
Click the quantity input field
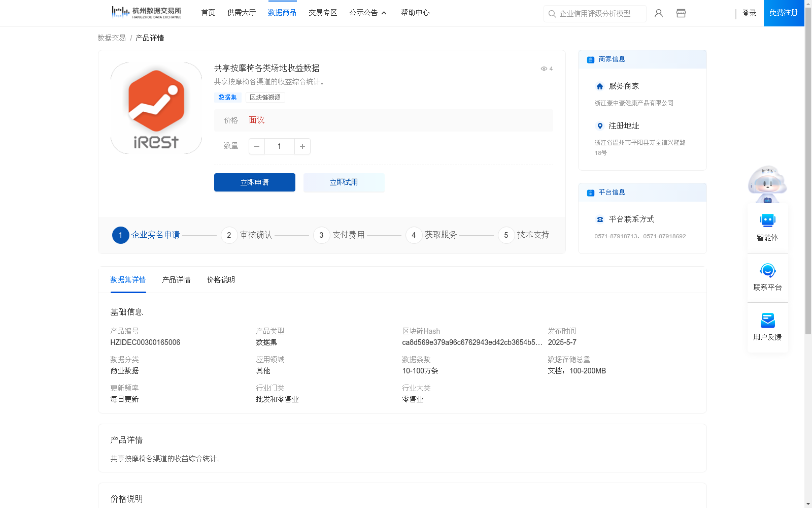click(279, 146)
